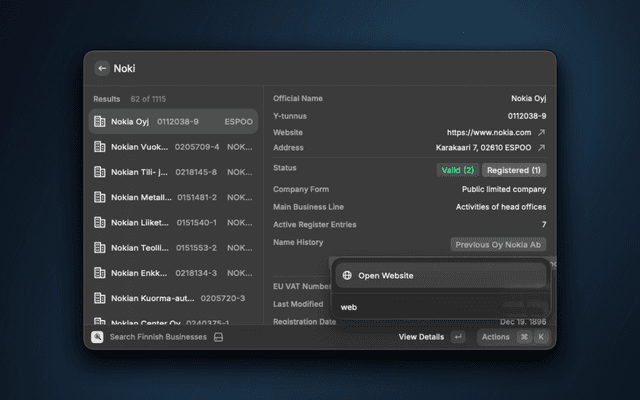Screen dimensions: 640x400
Task: Select building icon beside Nokian Vuok...
Action: [100, 147]
